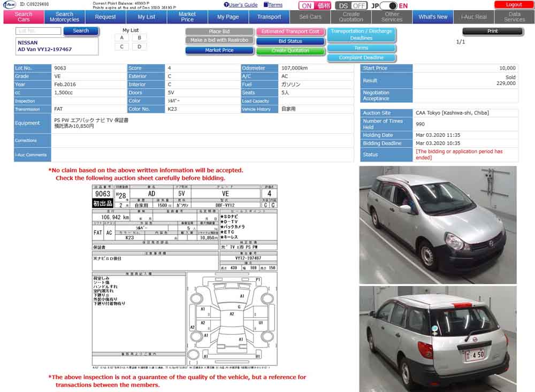Click the i-Auc logo
This screenshot has height=392, width=535.
[x=9, y=4]
